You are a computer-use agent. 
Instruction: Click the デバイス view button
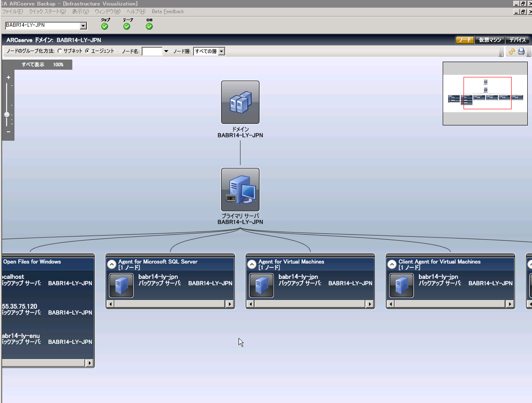coord(518,40)
